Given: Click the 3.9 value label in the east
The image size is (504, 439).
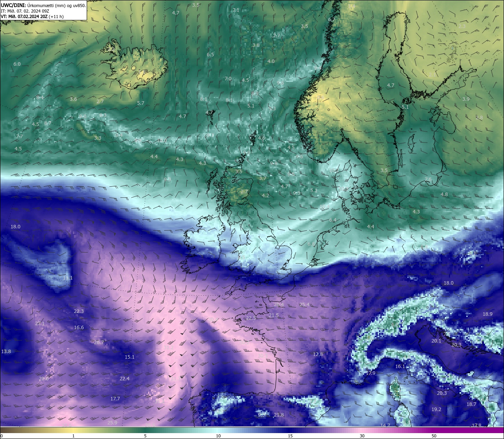Looking at the screenshot, I should click(466, 99).
